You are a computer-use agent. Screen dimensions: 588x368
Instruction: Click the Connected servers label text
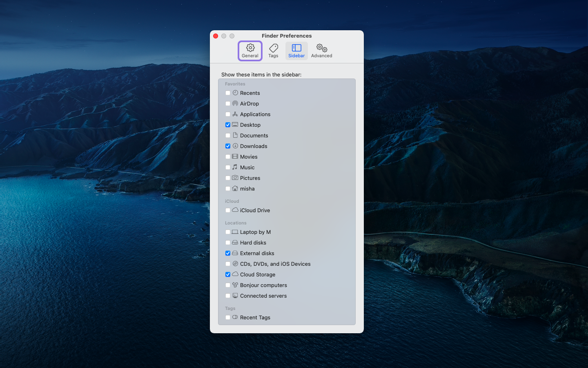pyautogui.click(x=263, y=296)
